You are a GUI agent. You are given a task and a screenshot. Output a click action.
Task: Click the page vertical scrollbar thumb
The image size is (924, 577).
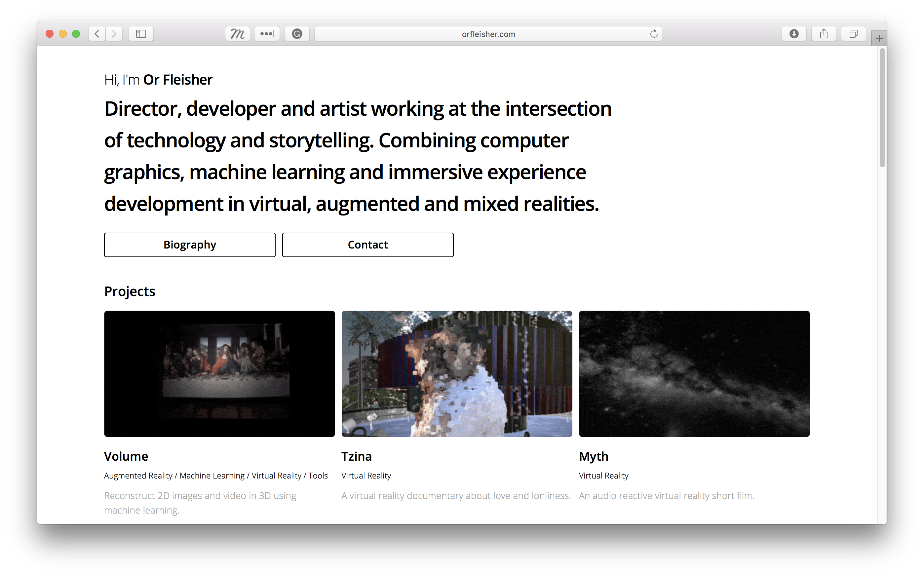coord(882,108)
